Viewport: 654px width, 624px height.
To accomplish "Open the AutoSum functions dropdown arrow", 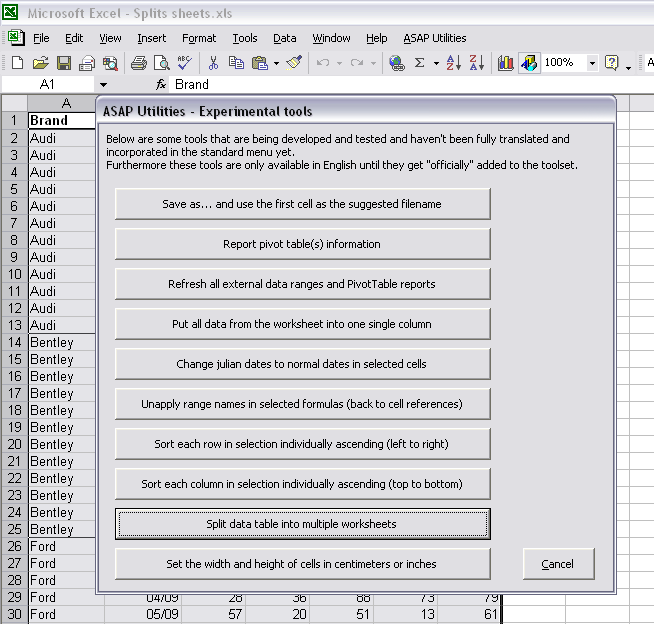I will [436, 63].
